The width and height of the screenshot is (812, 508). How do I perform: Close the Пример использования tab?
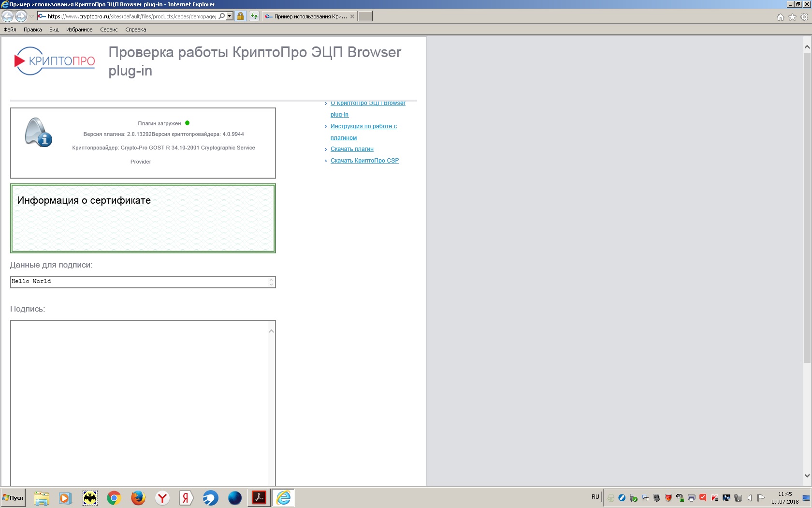coord(352,16)
